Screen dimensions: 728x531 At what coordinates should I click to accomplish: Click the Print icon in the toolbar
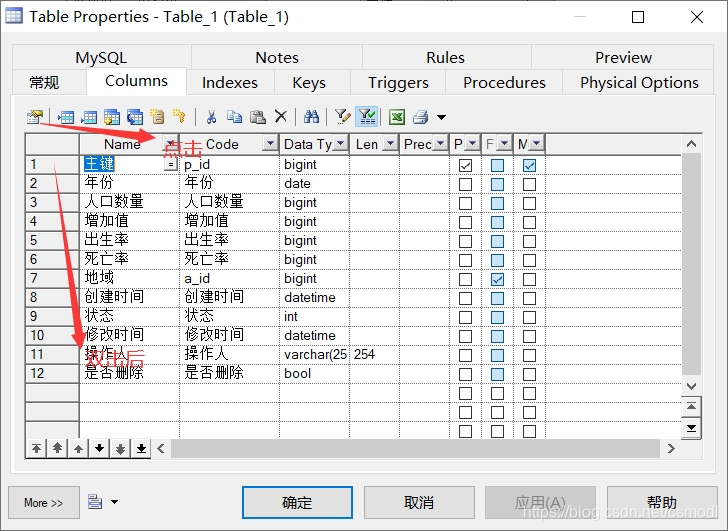[x=421, y=117]
